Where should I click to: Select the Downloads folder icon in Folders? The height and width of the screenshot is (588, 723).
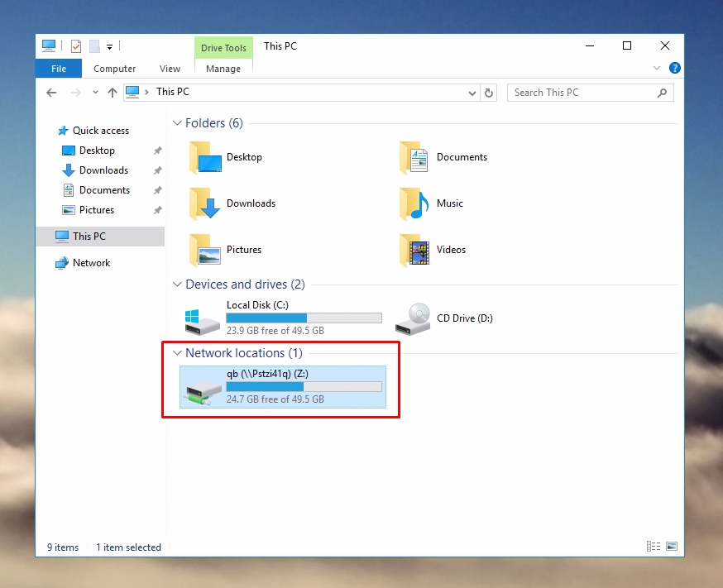pyautogui.click(x=205, y=203)
